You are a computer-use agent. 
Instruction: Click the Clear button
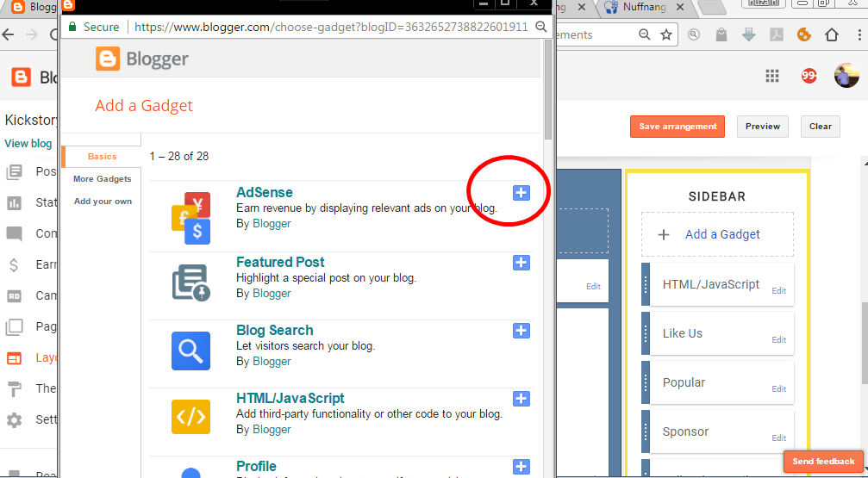tap(820, 126)
